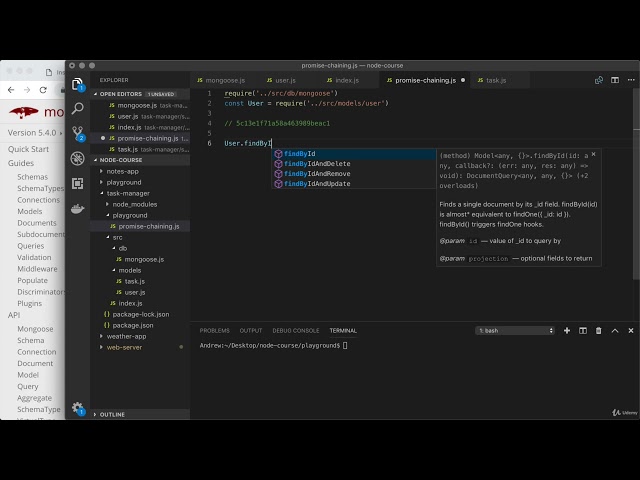640x480 pixels.
Task: Click the unsaved dot on promise-chaining.js tab
Action: [x=463, y=80]
